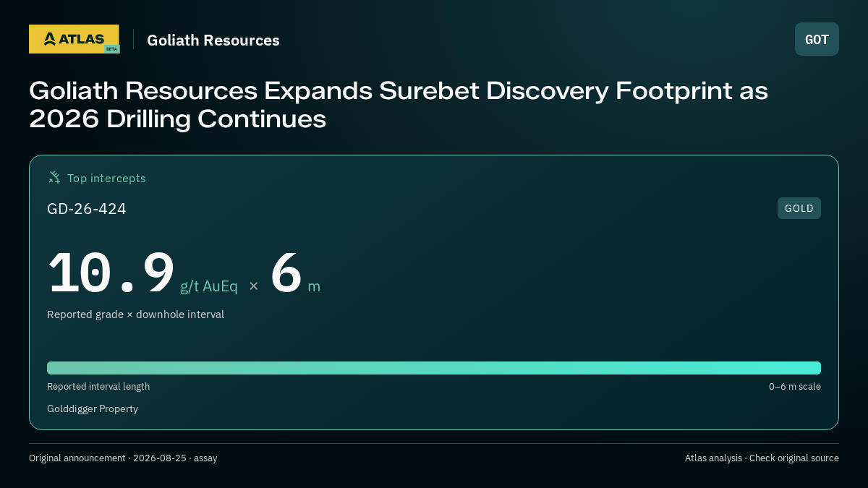Click Atlas analysis check original source note

tap(762, 458)
